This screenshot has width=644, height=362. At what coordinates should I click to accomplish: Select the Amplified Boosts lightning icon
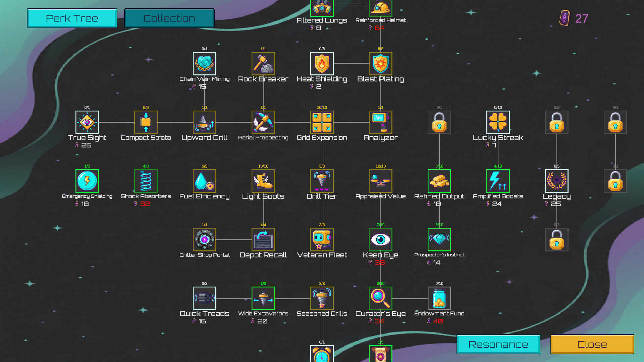pos(498,181)
